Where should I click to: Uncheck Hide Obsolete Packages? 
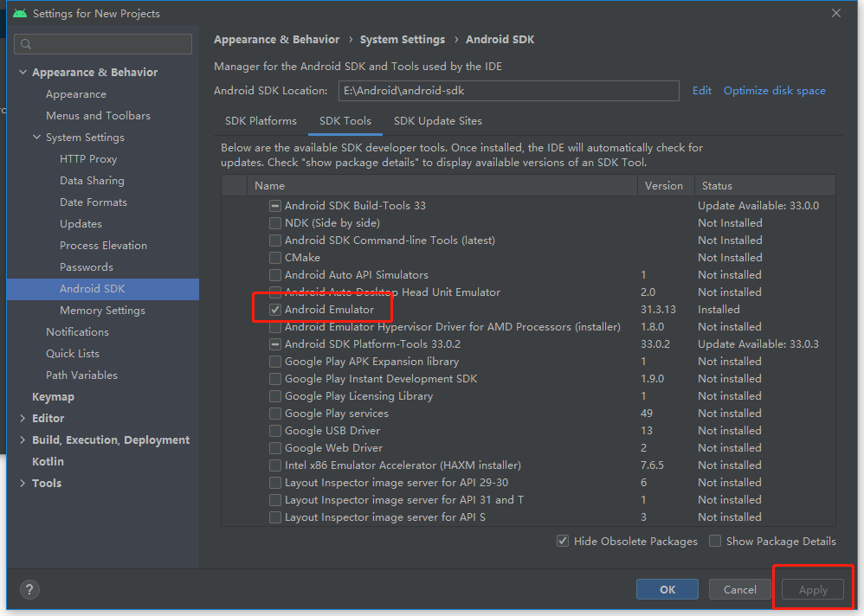pos(563,541)
